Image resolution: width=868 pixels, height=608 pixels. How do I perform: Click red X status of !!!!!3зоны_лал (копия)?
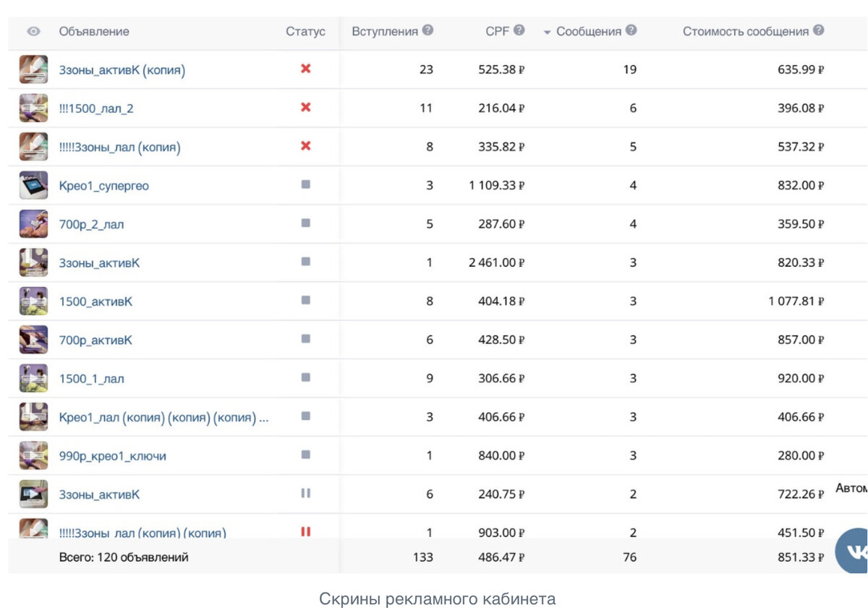[x=305, y=146]
